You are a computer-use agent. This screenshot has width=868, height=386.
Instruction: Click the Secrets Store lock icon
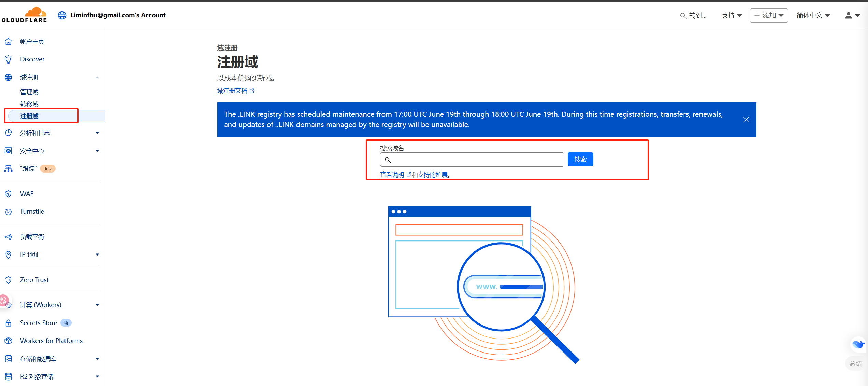9,323
